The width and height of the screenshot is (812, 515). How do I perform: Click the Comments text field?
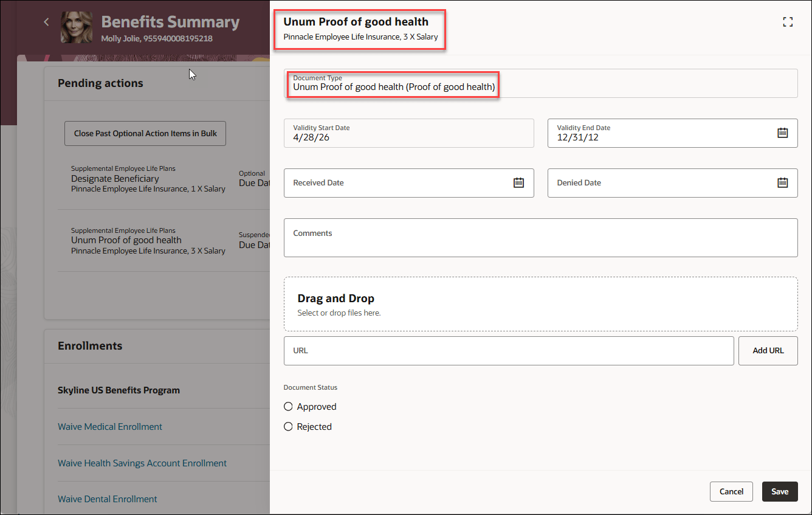pos(540,238)
